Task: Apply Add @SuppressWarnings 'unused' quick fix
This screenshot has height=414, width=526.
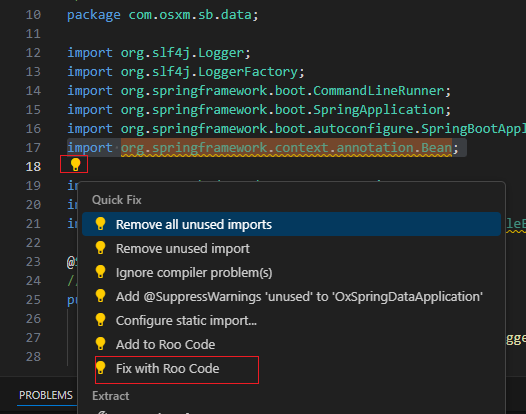Action: (x=291, y=297)
